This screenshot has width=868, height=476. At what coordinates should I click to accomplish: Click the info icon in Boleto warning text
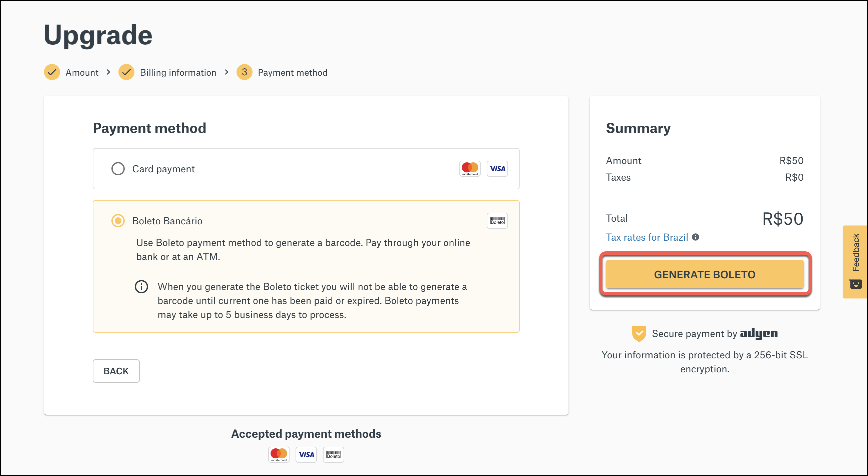142,287
